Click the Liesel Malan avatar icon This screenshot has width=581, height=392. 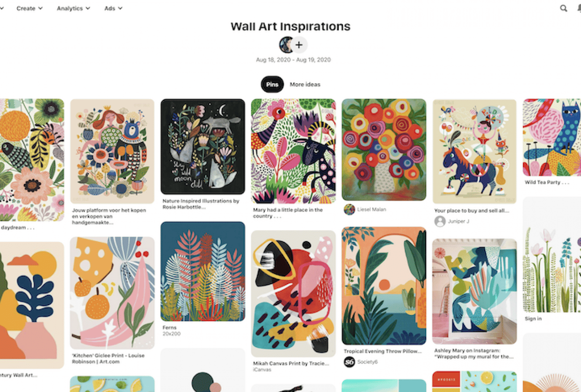[x=349, y=209]
